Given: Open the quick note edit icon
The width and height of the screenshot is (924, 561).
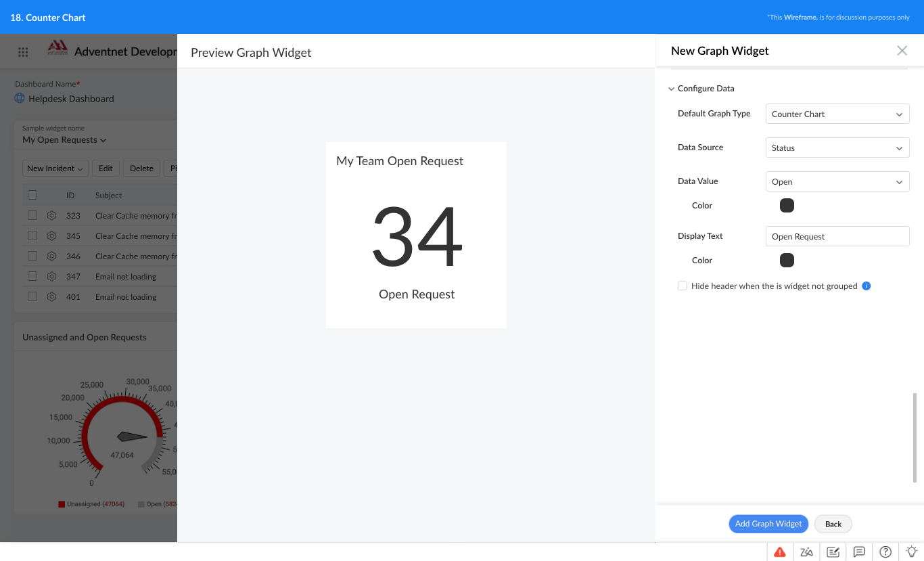Looking at the screenshot, I should tap(833, 552).
